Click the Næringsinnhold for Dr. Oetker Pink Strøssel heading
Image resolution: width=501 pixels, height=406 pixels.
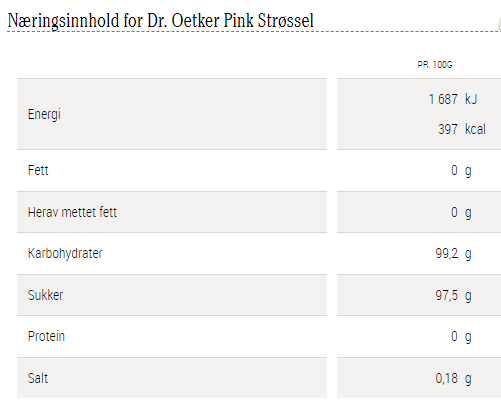[x=160, y=21]
